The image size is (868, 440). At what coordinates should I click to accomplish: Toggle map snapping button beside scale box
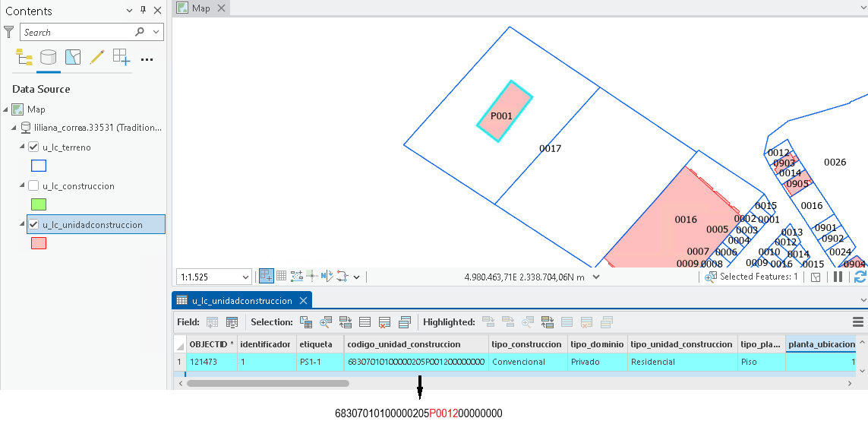point(267,276)
